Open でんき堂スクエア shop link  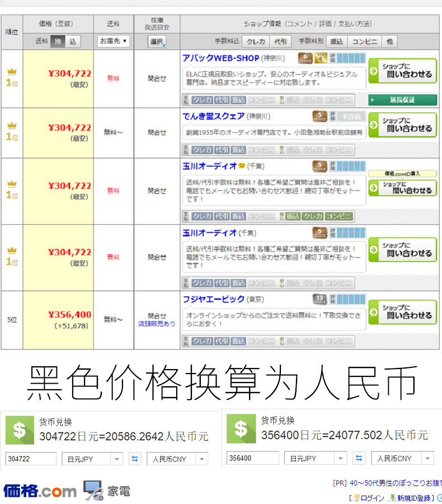214,116
